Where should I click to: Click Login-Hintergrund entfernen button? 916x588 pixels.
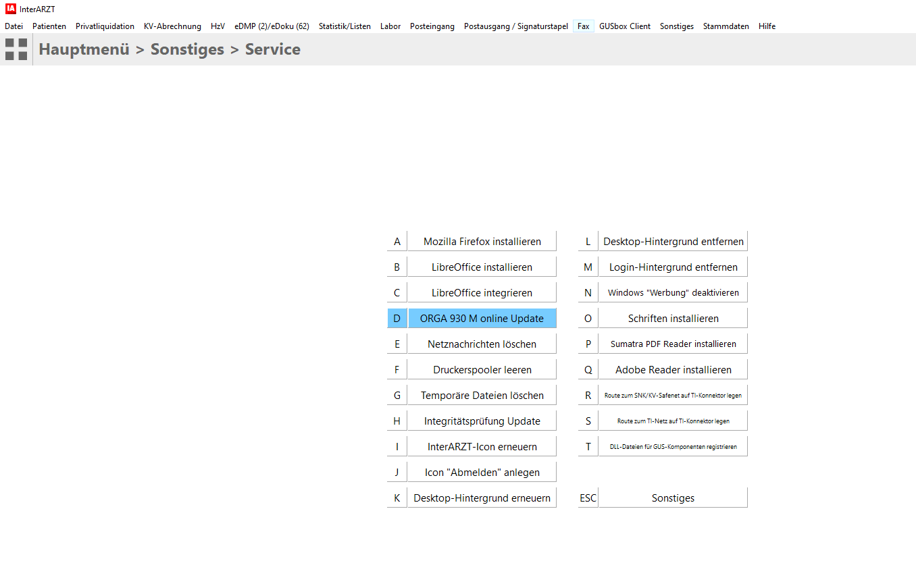pos(673,267)
